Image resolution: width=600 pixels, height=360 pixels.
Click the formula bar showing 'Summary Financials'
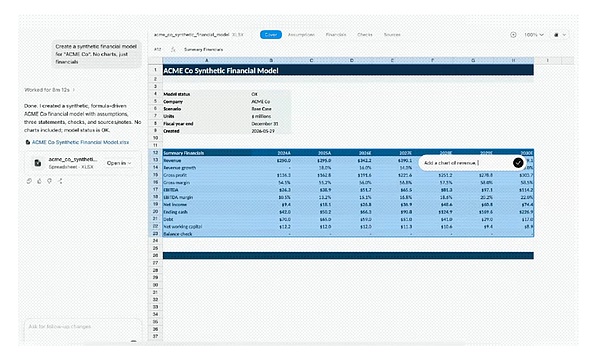[x=204, y=49]
